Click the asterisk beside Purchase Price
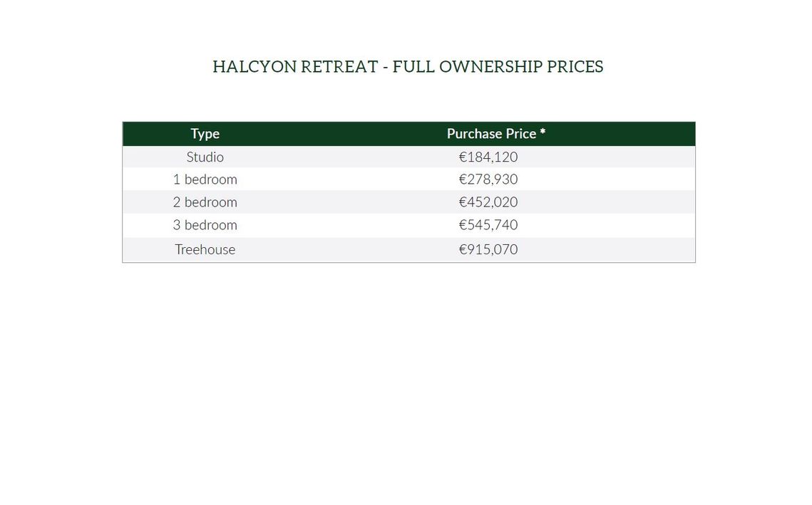Image resolution: width=812 pixels, height=505 pixels. pyautogui.click(x=543, y=132)
